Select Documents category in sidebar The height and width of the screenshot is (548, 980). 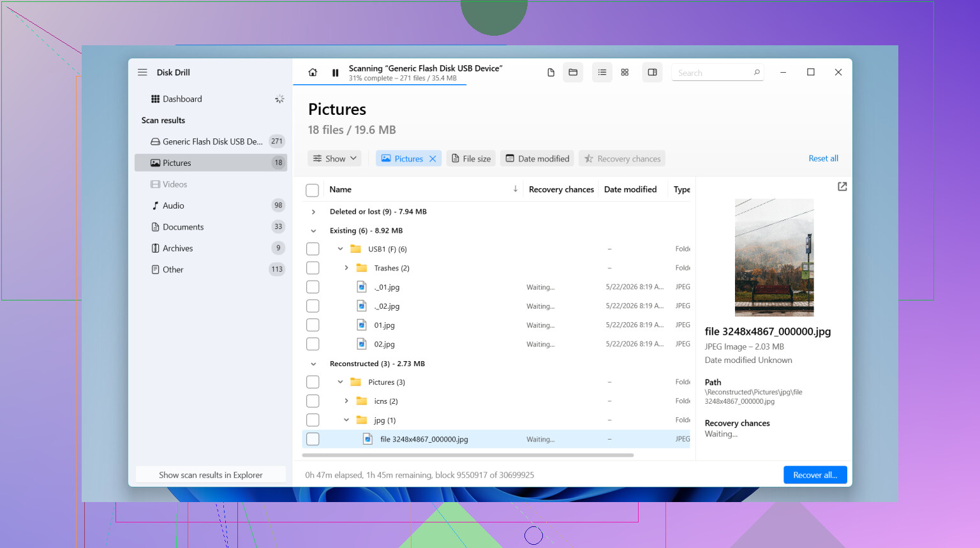[x=211, y=226]
